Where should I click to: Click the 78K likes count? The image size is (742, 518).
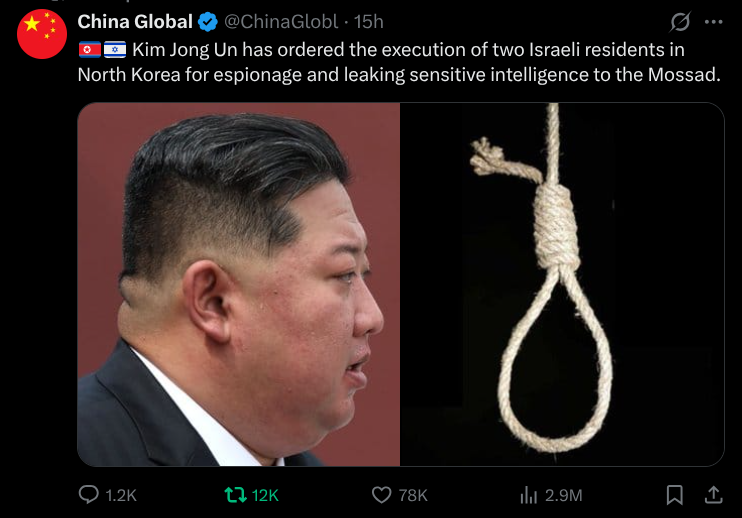coord(413,495)
